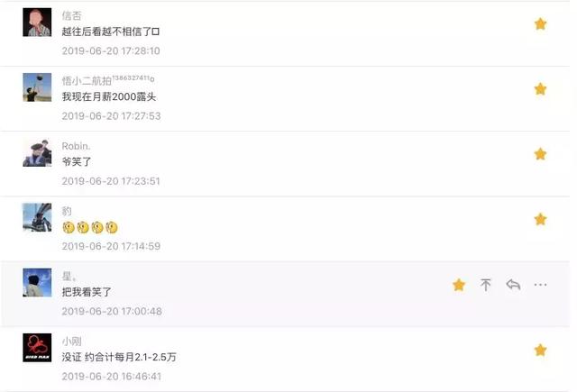This screenshot has width=577, height=392.
Task: Unstar the emoji comment by 豹
Action: coord(540,220)
